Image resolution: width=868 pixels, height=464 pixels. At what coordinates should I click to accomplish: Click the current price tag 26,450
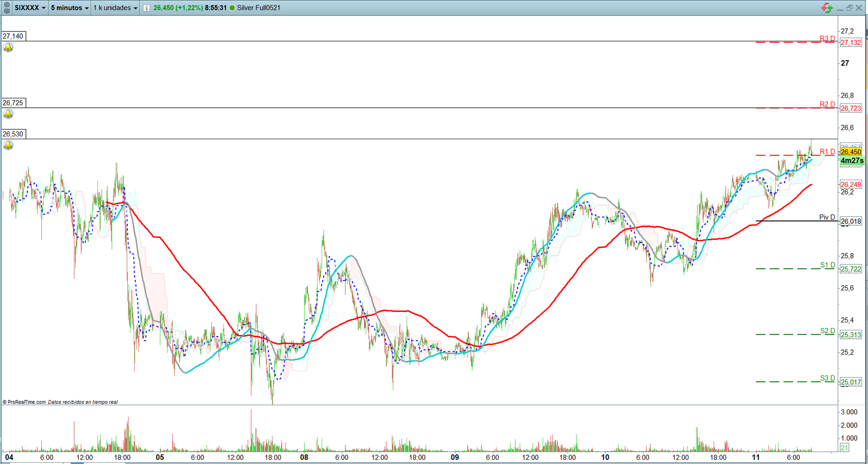pos(851,152)
